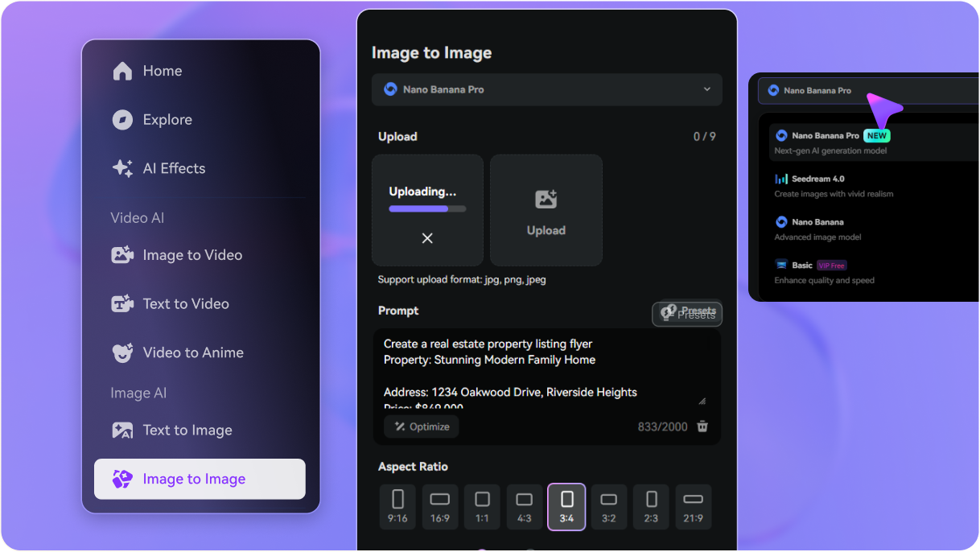Viewport: 980px width, 552px height.
Task: Click the trash icon below the prompt
Action: (702, 426)
